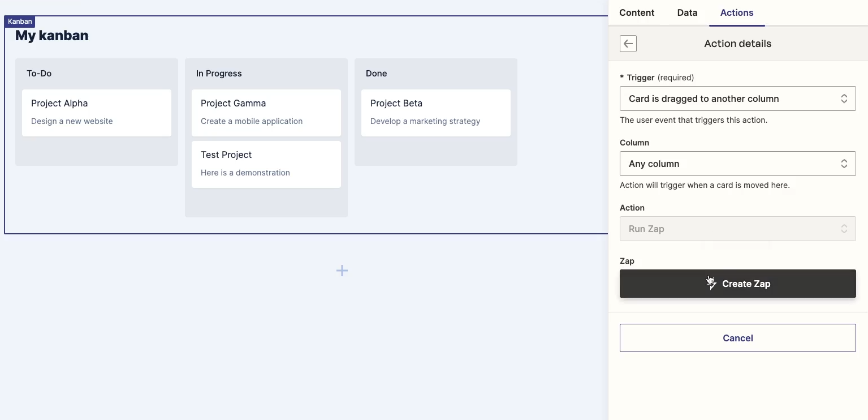Click the Done column header
868x420 pixels.
(x=377, y=74)
